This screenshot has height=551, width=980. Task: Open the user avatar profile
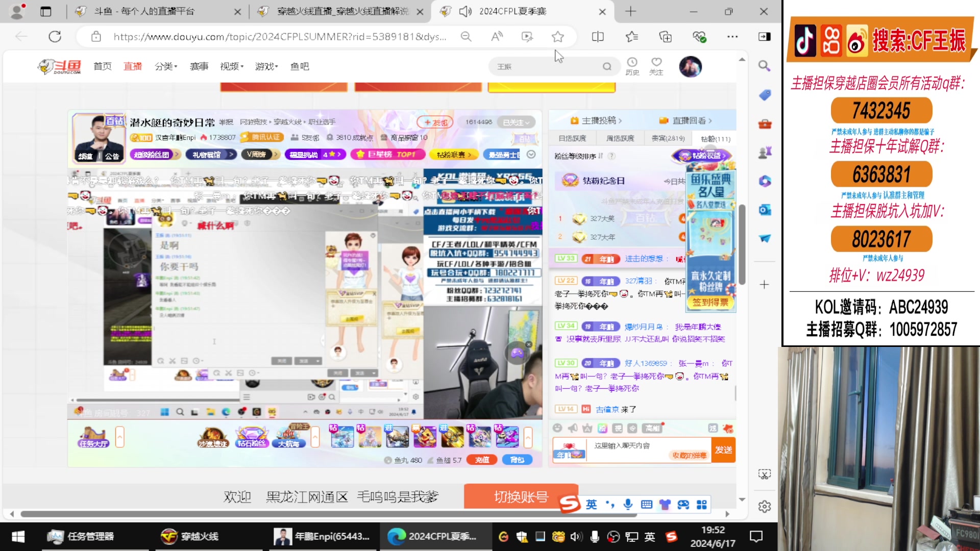tap(691, 67)
